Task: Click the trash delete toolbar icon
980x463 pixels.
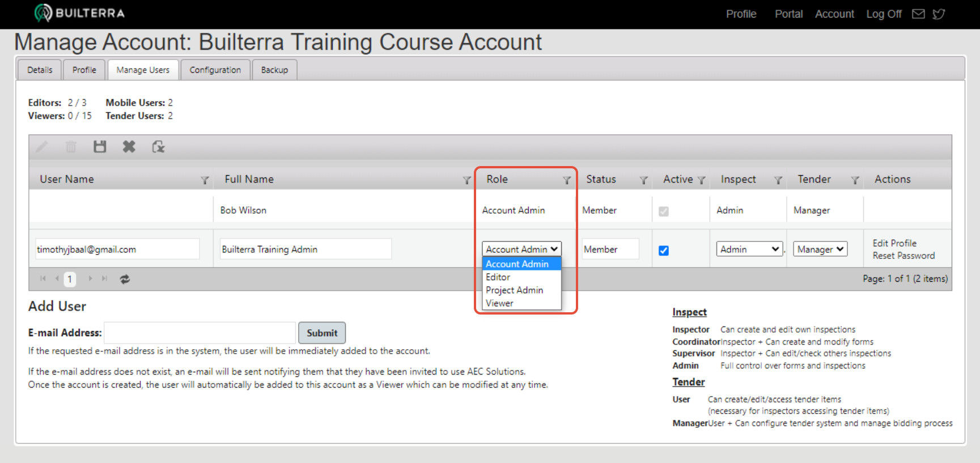Action: coord(71,147)
